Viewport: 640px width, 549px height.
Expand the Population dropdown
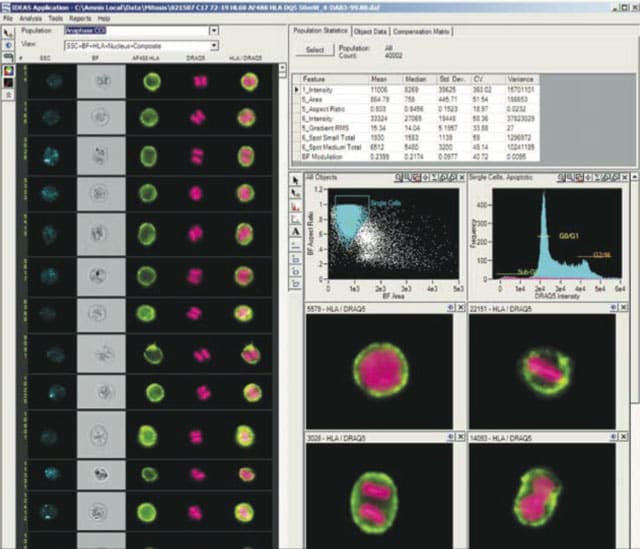click(x=214, y=31)
